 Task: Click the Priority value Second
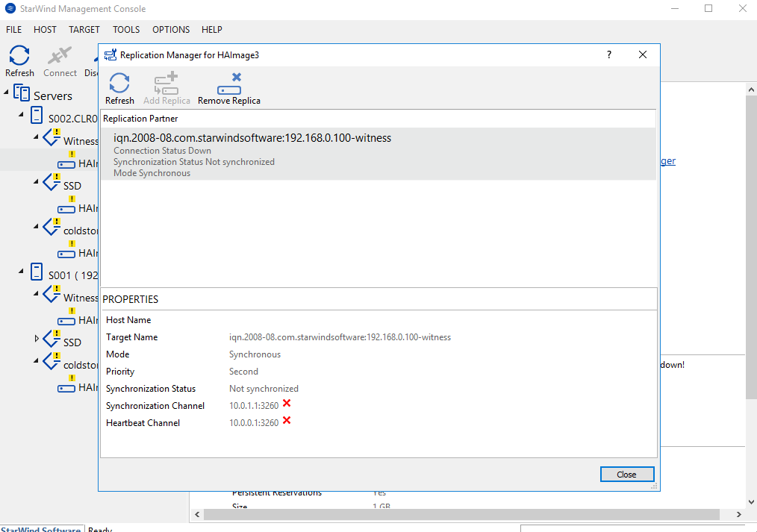(x=243, y=372)
